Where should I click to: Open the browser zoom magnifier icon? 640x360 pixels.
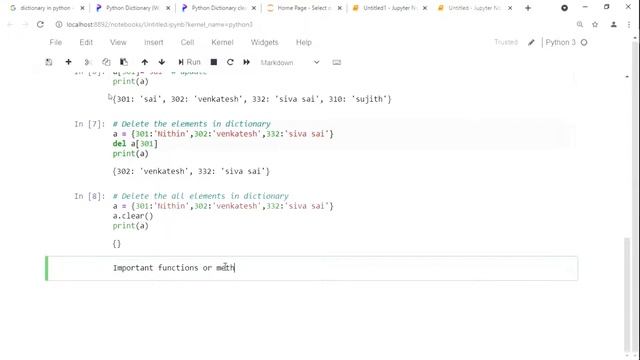tap(580, 24)
